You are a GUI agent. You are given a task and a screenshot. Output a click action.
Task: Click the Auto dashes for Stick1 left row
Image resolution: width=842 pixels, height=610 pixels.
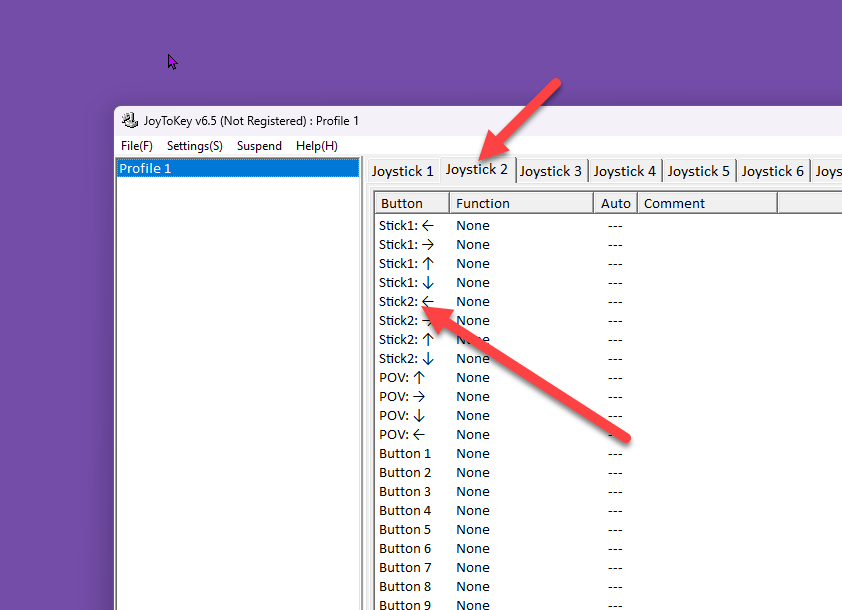coord(615,226)
